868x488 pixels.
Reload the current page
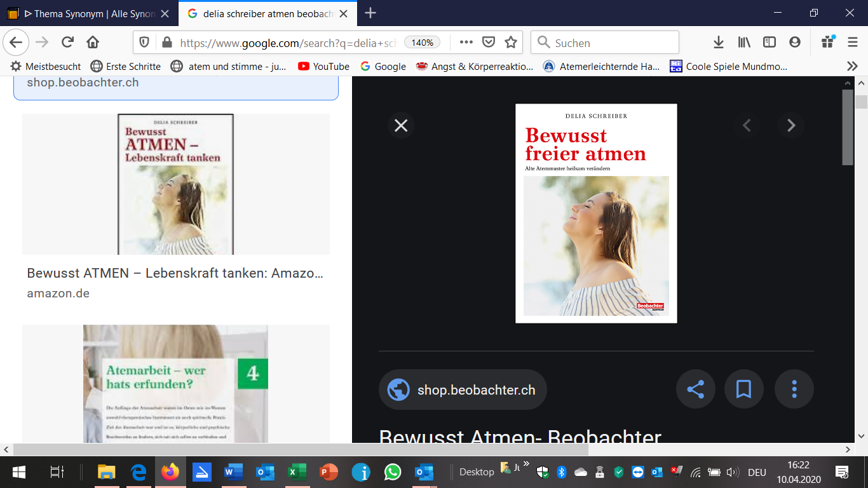click(x=67, y=43)
